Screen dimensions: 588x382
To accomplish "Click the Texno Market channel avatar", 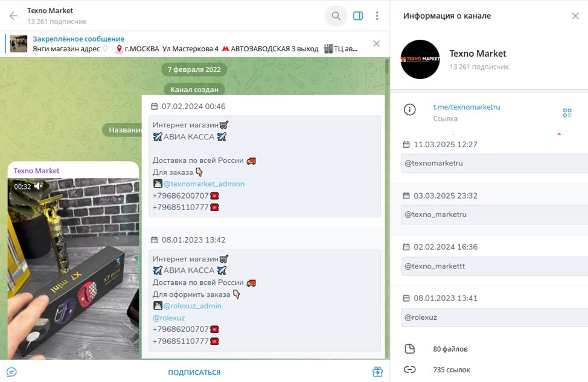I will coord(420,59).
